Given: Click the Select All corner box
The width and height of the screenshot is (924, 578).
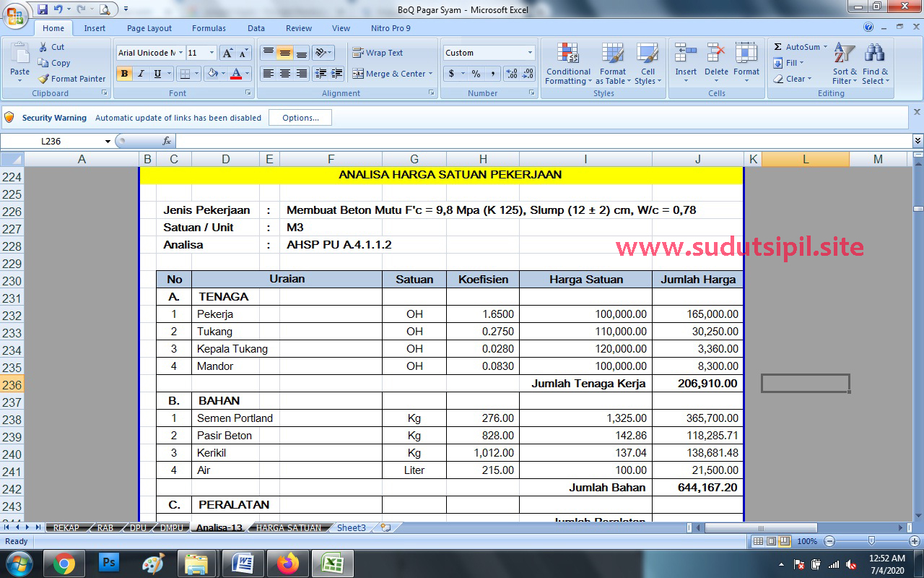Looking at the screenshot, I should pyautogui.click(x=12, y=160).
